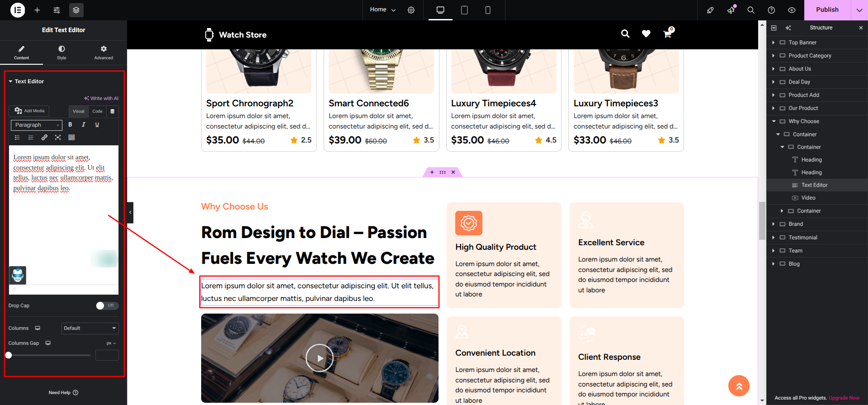
Task: Open the Home page dropdown
Action: point(382,10)
